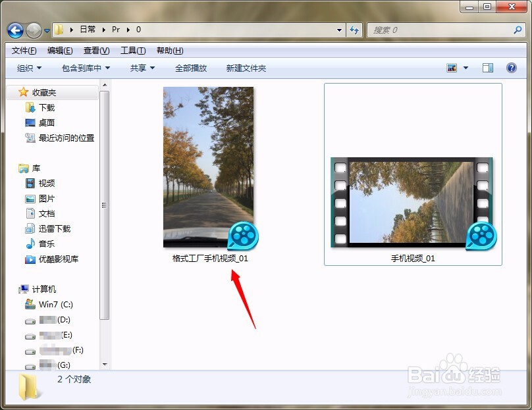Click the 收藏夹 star icon
The width and height of the screenshot is (532, 410).
pos(24,92)
